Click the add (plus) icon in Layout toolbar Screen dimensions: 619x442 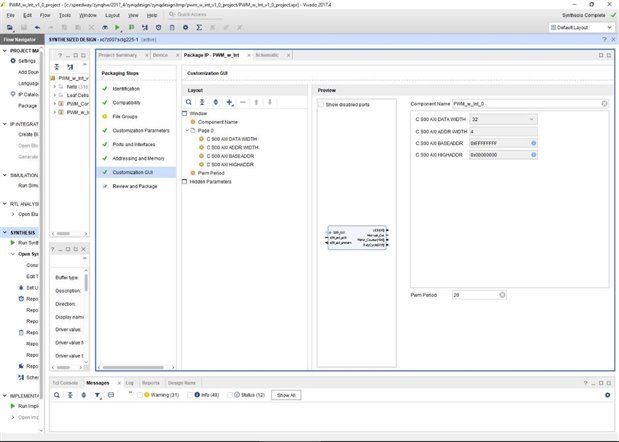click(x=229, y=102)
